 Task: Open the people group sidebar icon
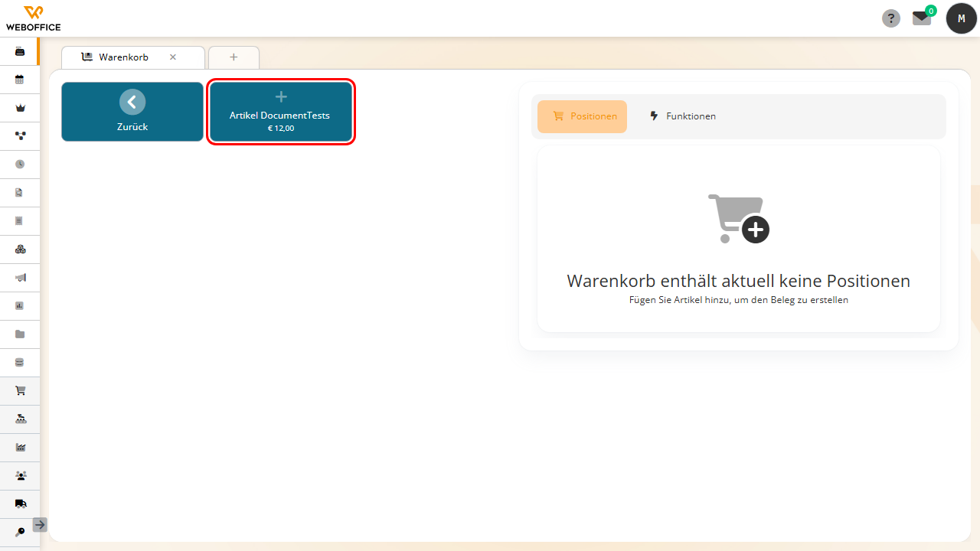[20, 475]
